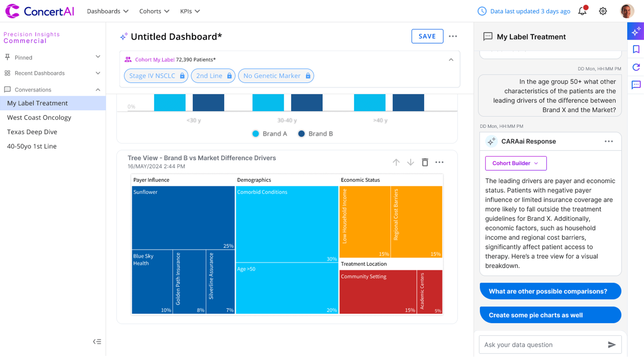Open Tree View card more options
This screenshot has height=357, width=644.
pos(440,162)
